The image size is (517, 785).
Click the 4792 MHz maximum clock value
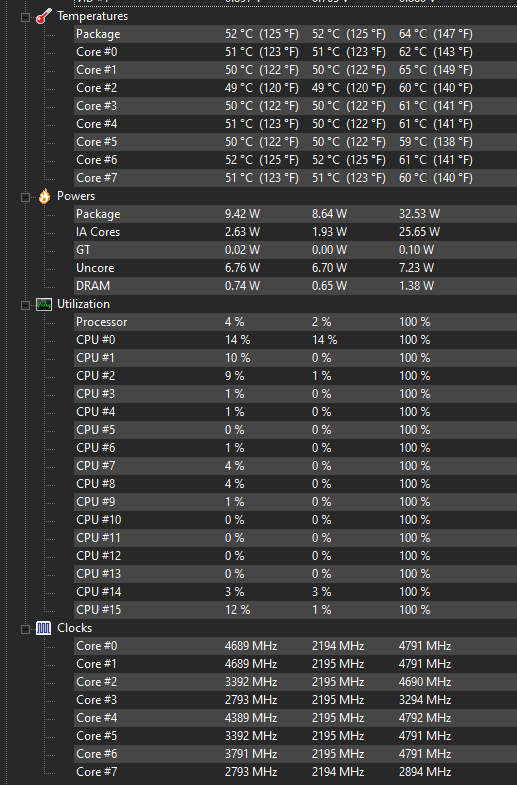[x=425, y=718]
